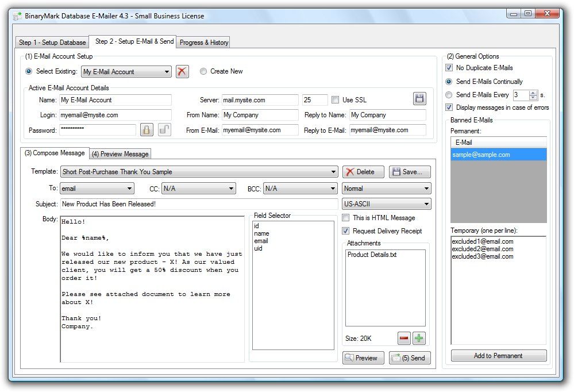574x392 pixels.
Task: Click the key icon beside the password lock
Action: coord(165,130)
